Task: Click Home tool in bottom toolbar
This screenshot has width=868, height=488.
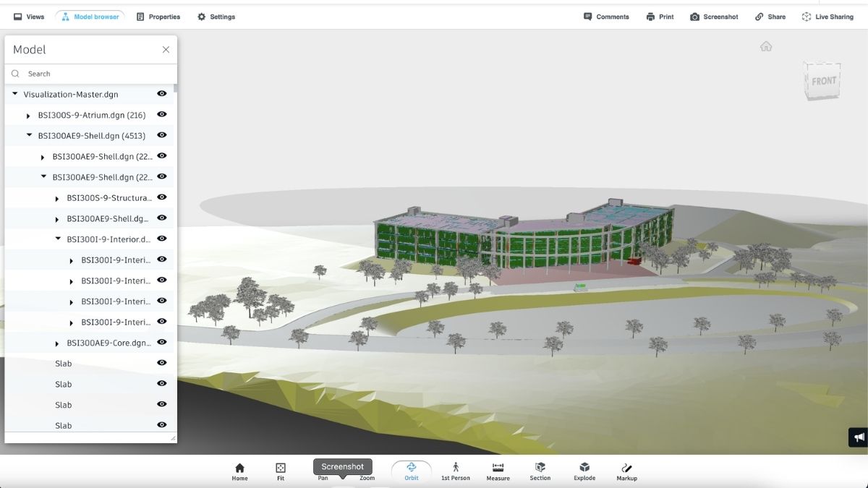Action: (x=239, y=472)
